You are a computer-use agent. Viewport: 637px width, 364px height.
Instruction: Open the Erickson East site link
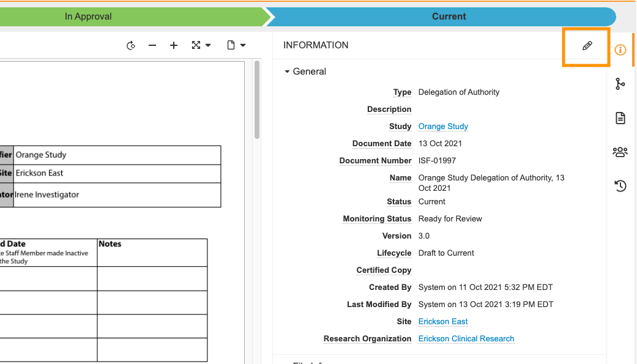click(x=443, y=322)
